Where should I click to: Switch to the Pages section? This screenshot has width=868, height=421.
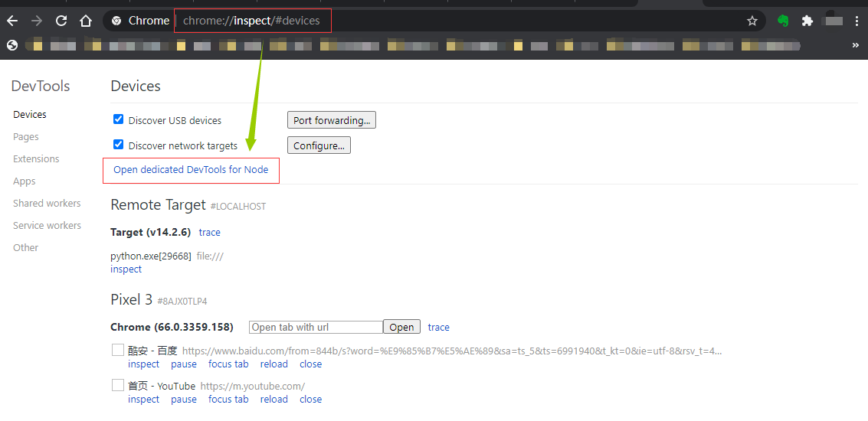26,137
